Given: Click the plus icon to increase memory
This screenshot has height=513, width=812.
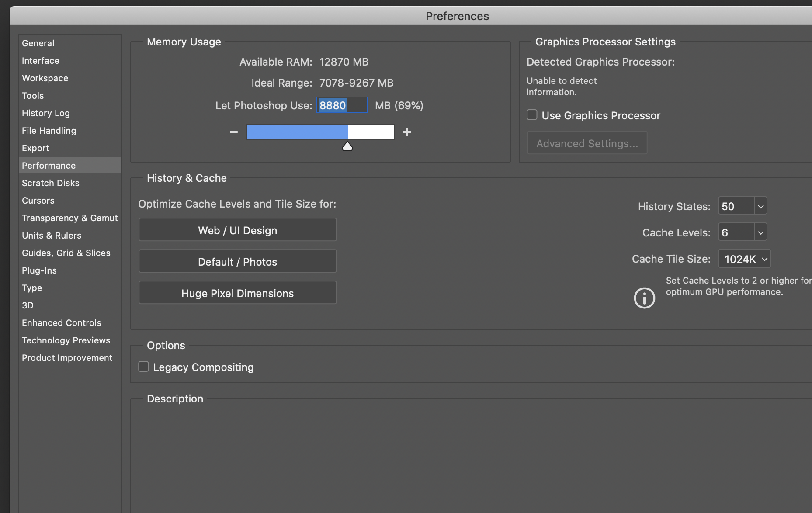Looking at the screenshot, I should (x=407, y=132).
